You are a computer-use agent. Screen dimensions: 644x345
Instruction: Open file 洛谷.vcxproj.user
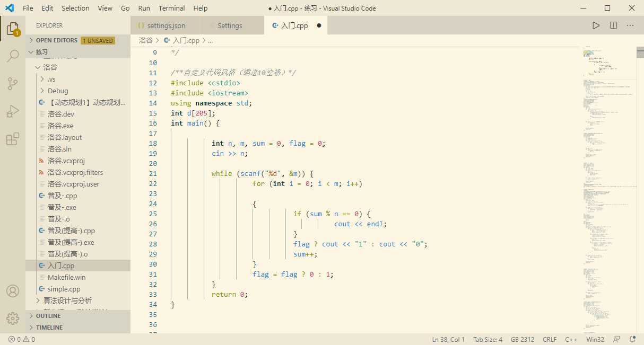click(78, 184)
